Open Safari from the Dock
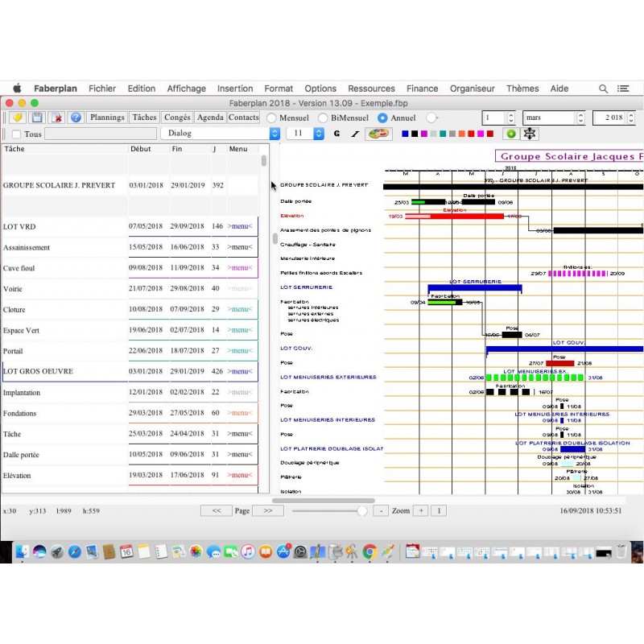This screenshot has height=644, width=644. pos(74,551)
